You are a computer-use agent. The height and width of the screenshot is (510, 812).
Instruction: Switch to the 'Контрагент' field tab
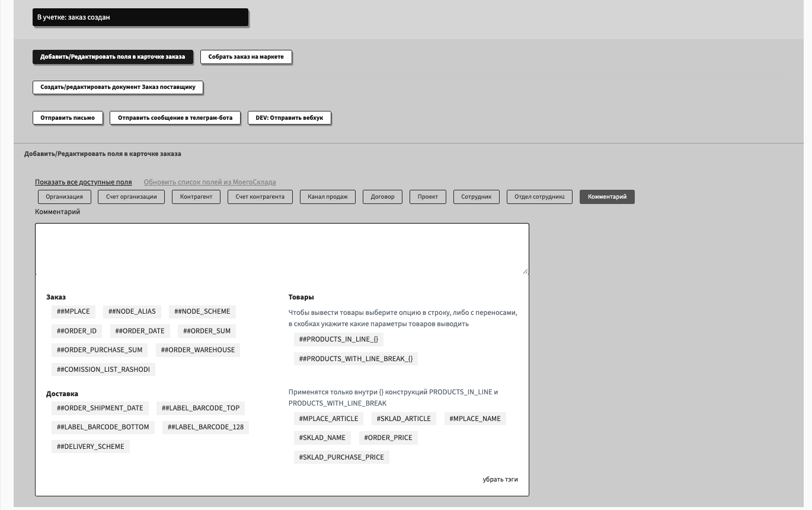(x=196, y=197)
